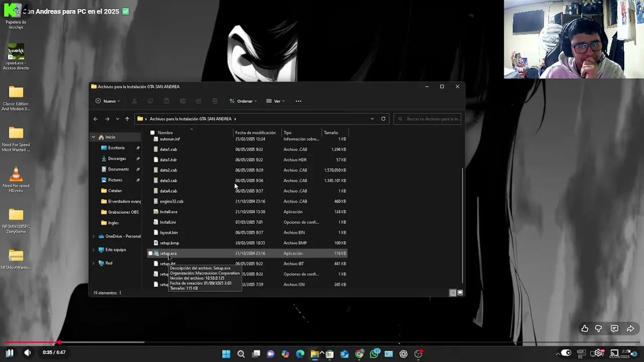The width and height of the screenshot is (644, 362).
Task: Open Microsoft Store from the taskbar
Action: [330, 354]
